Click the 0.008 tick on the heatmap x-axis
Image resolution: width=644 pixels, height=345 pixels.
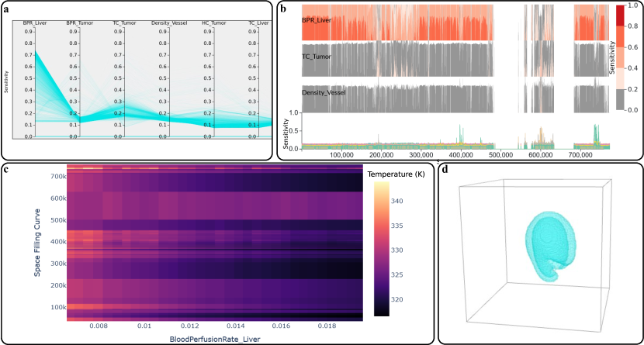pos(99,326)
